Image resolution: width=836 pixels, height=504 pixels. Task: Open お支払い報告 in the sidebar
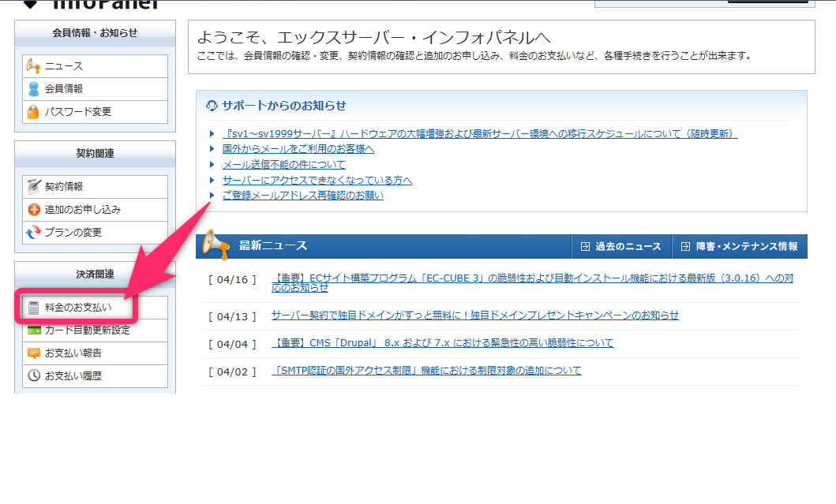[x=95, y=353]
